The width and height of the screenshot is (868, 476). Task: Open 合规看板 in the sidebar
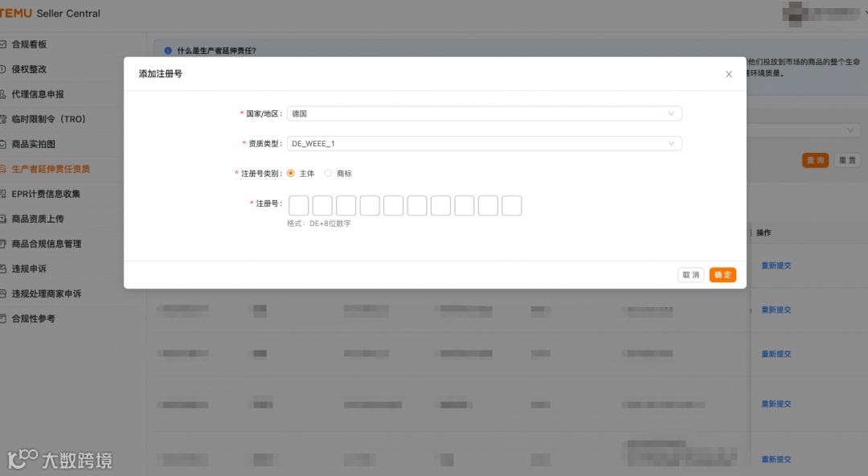(29, 44)
